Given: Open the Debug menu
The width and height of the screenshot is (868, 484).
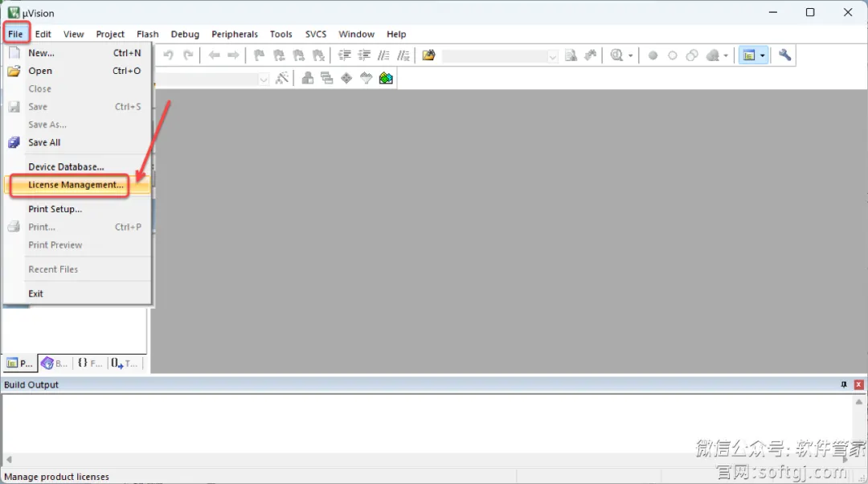Looking at the screenshot, I should click(185, 34).
